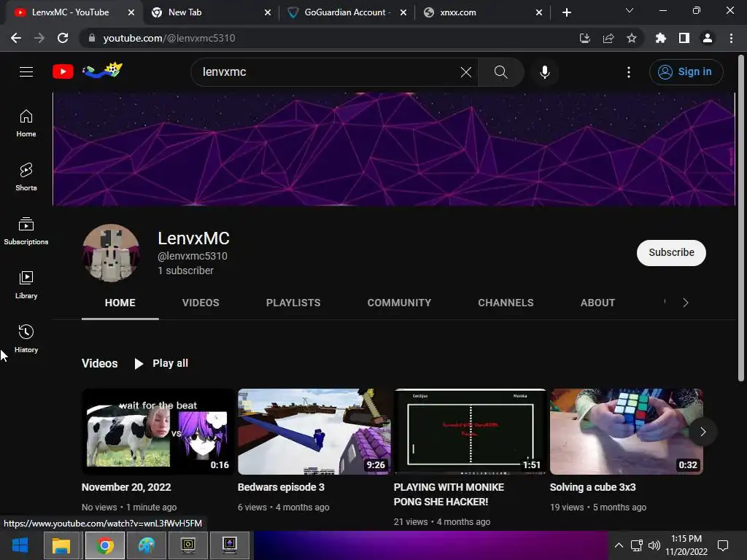Open the 'November 20, 2022' video title
747x560 pixels.
click(126, 487)
